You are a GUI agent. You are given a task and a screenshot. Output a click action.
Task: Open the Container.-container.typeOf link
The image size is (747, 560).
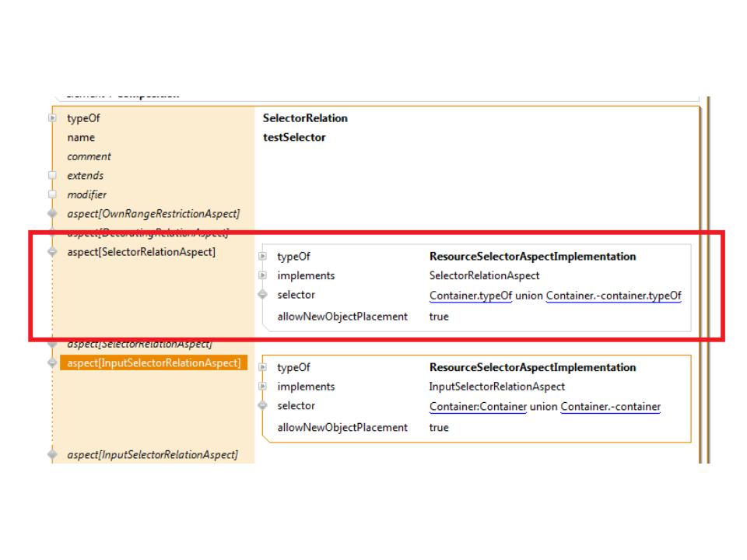[x=613, y=296]
